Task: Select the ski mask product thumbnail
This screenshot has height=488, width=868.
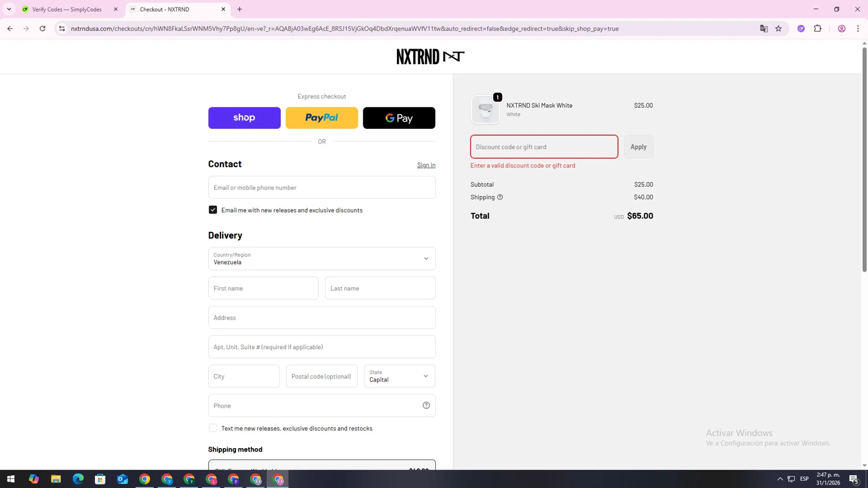Action: click(486, 109)
